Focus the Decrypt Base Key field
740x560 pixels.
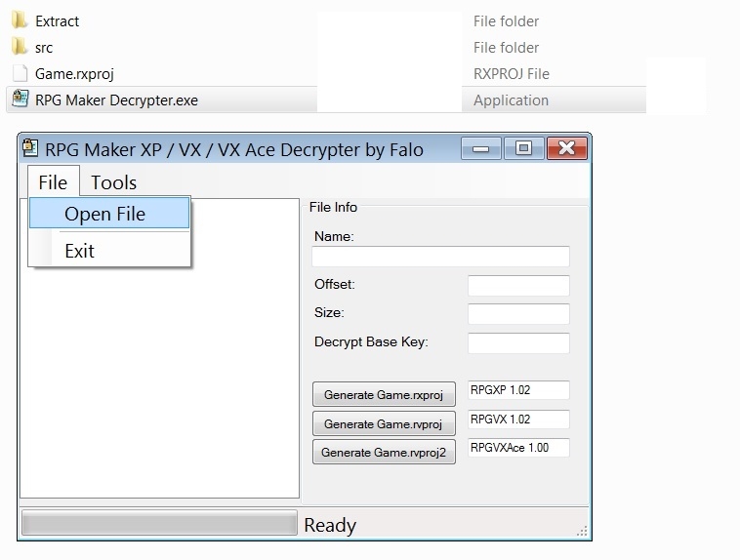point(518,343)
